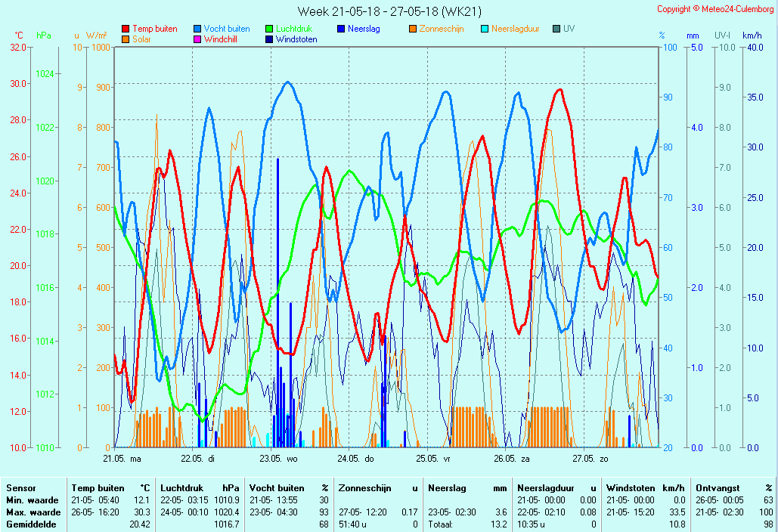
Task: Click the orange Zonneschijn legend swatch
Action: 413,29
